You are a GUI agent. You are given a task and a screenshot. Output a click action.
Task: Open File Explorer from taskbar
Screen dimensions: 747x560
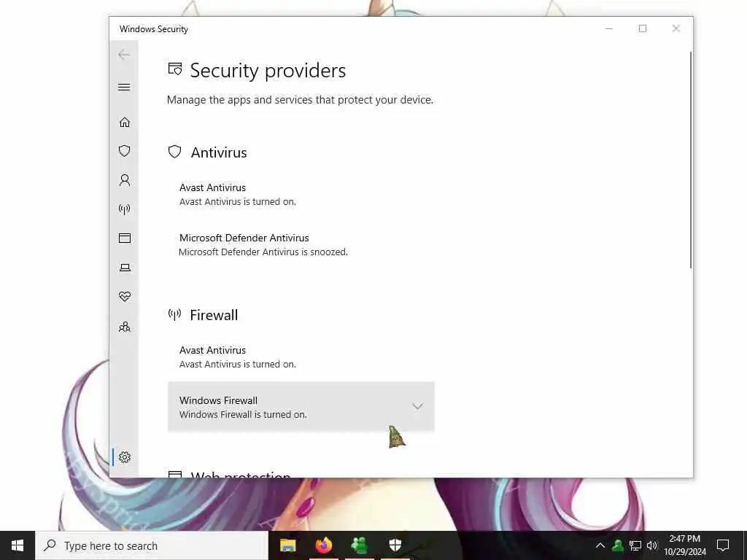coord(287,545)
